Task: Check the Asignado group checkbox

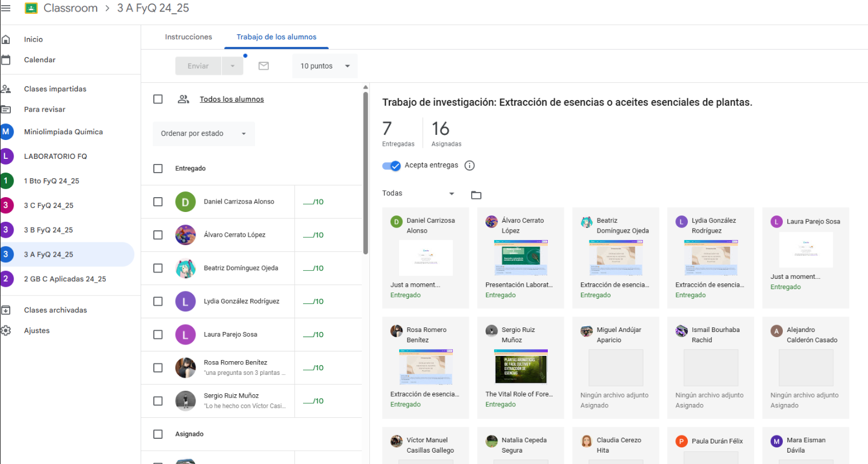Action: (158, 434)
